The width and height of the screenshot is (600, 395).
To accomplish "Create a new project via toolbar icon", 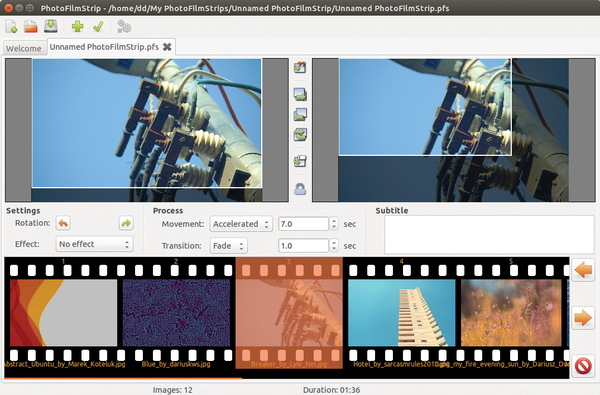I will tap(11, 26).
